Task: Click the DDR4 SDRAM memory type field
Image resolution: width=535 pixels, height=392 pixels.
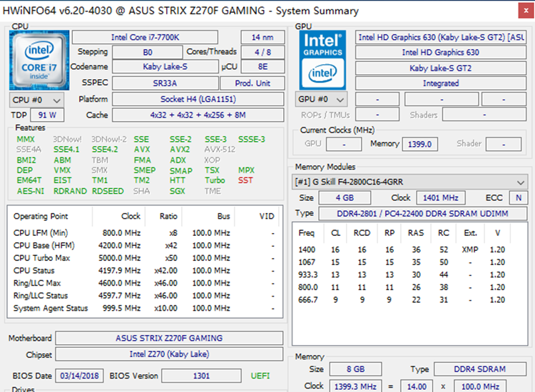Action: click(480, 369)
